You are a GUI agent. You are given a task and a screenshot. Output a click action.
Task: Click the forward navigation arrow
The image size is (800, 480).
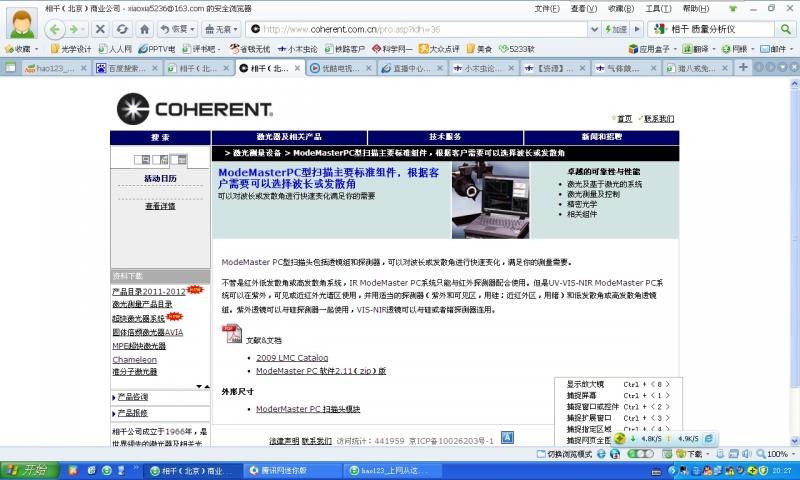[75, 29]
